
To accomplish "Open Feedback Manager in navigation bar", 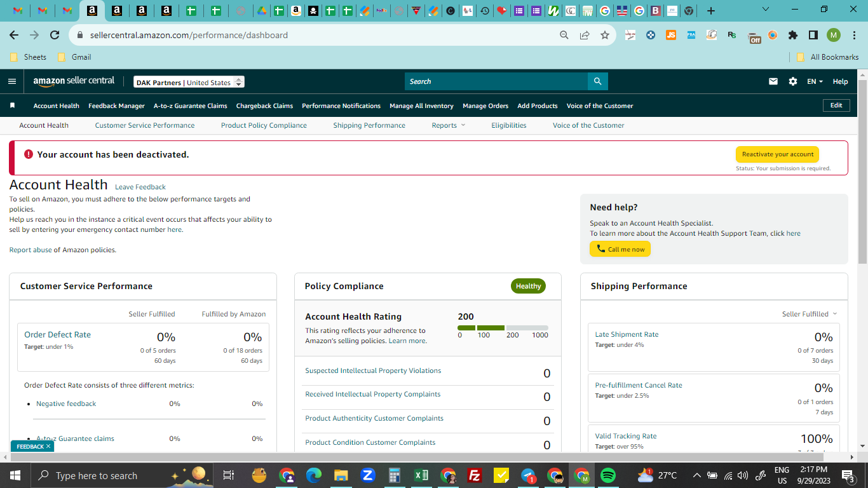I will (x=117, y=105).
